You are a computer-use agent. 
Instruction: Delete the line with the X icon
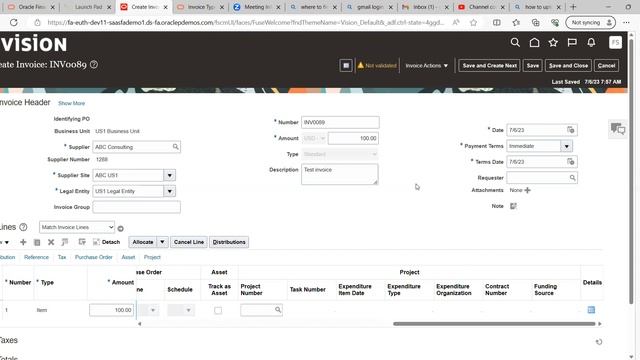click(x=51, y=242)
